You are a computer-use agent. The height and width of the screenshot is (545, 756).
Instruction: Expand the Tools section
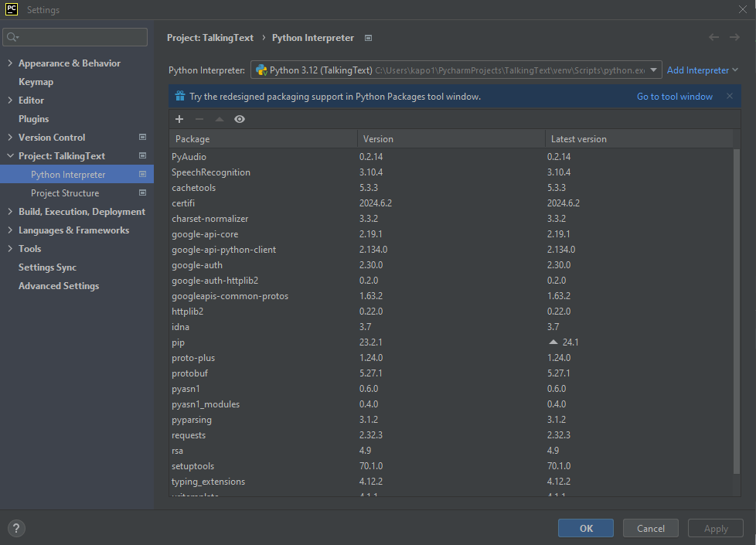[x=10, y=248]
